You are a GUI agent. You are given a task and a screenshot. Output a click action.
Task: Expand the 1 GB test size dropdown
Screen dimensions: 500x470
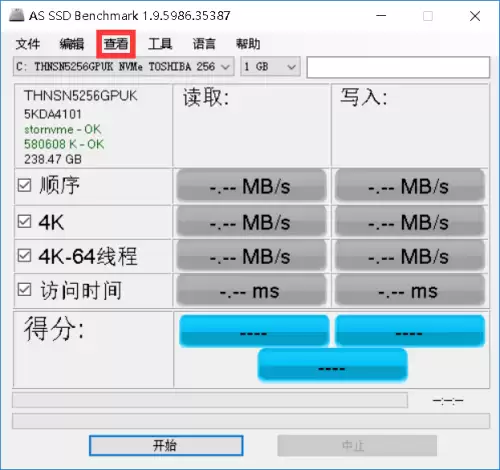click(x=270, y=67)
